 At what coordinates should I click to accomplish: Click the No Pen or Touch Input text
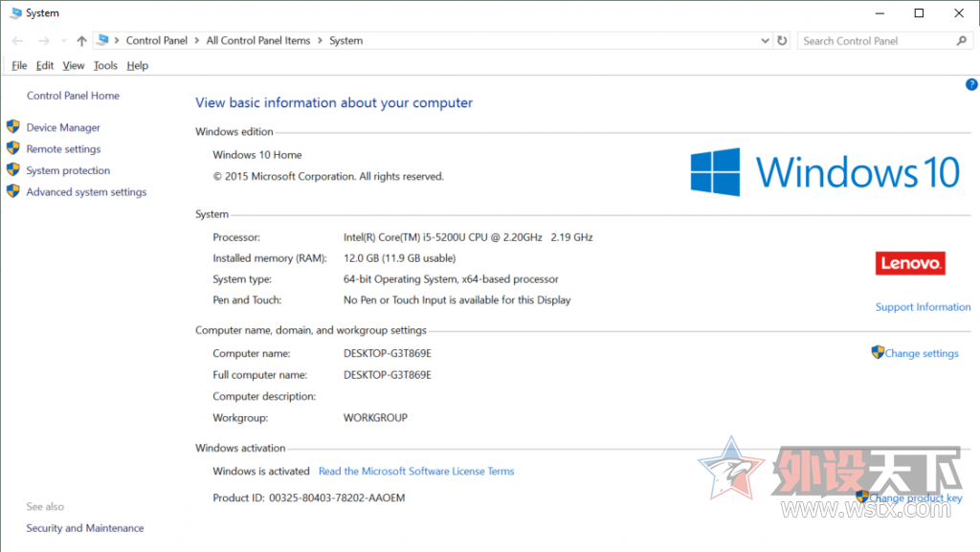pos(457,300)
